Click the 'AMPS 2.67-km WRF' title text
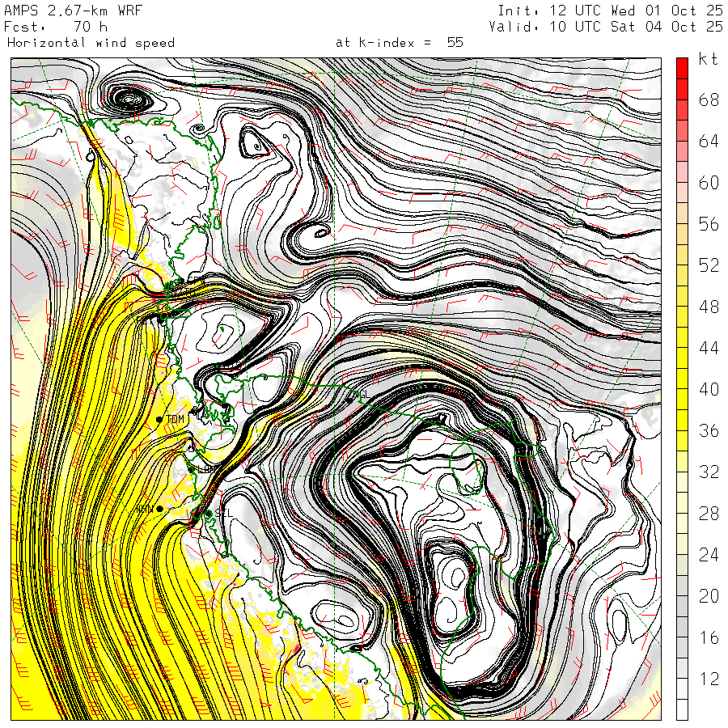Screen dimensions: 728x728 click(73, 11)
